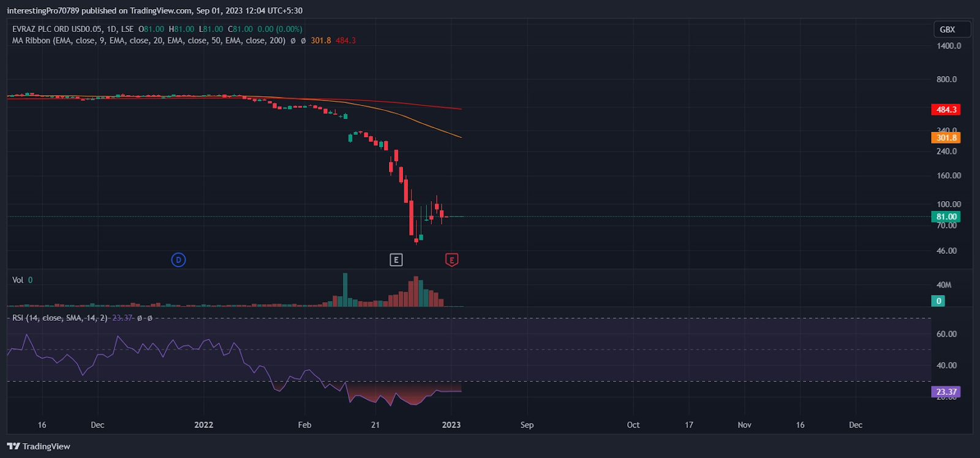Click the orange 301.8 price axis label
Viewport: 980px width, 458px height.
coord(946,138)
